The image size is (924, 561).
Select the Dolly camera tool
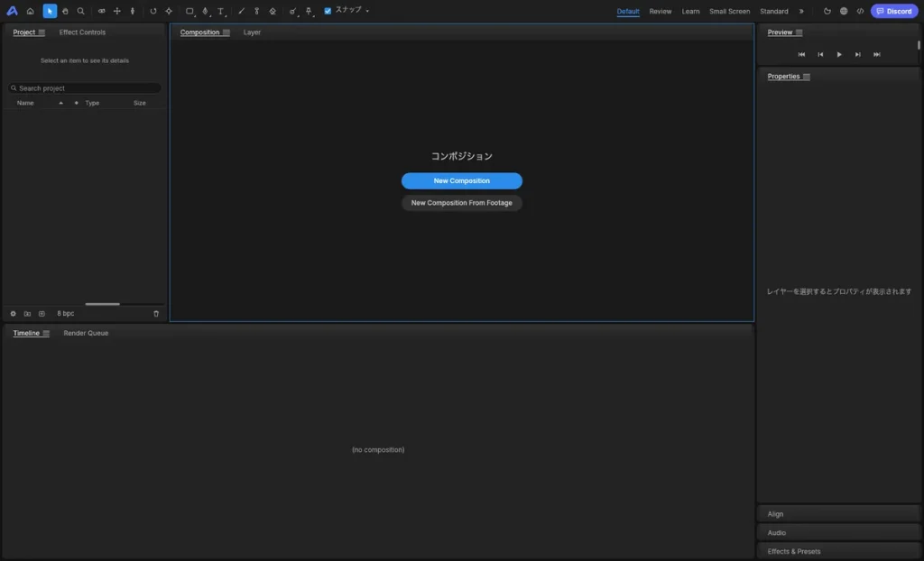(132, 11)
